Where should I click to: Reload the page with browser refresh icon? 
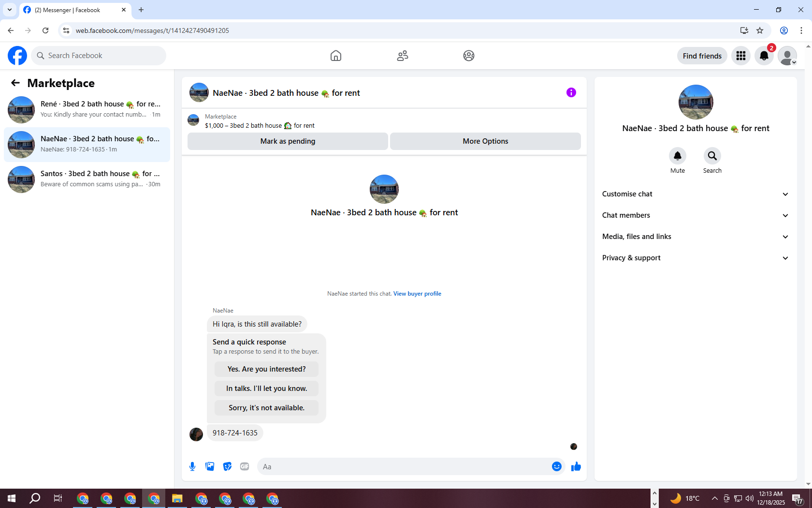pyautogui.click(x=45, y=30)
